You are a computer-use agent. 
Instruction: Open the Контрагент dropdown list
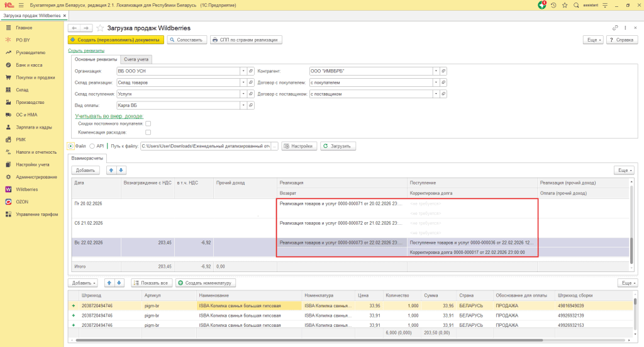436,71
